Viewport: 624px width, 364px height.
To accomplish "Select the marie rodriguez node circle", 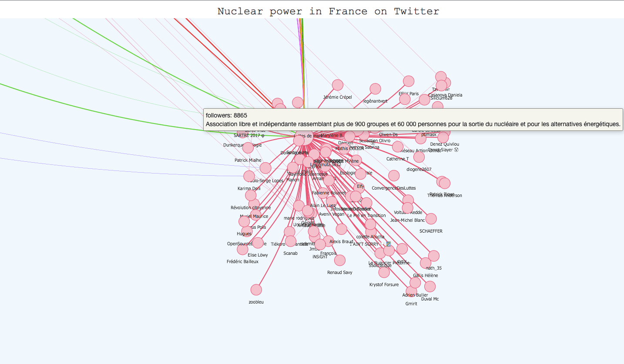I will (x=299, y=206).
